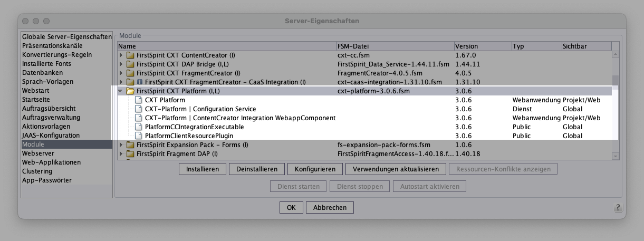This screenshot has height=241, width=644.
Task: Open Globale Server-Eigenschaften section
Action: tap(67, 37)
